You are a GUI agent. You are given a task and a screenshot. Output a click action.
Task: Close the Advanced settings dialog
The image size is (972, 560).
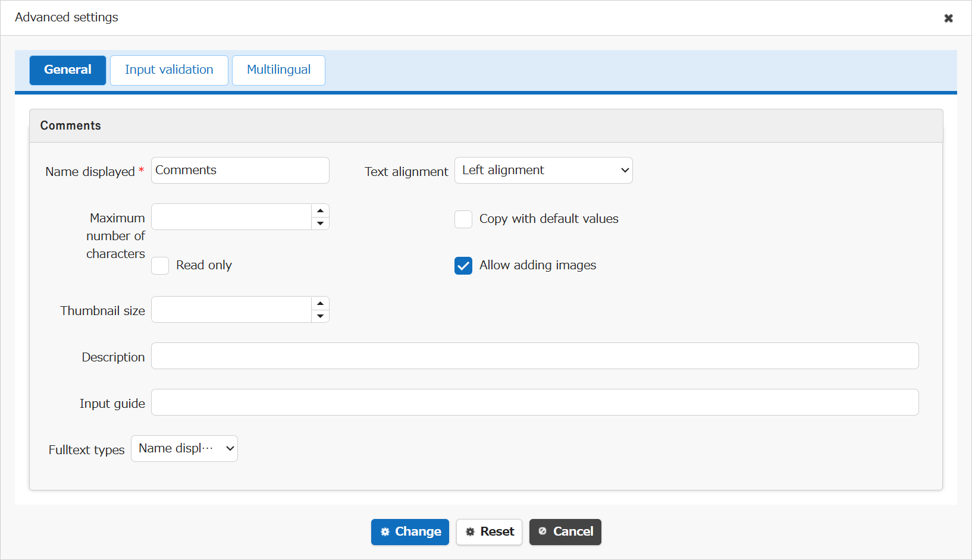click(x=948, y=18)
